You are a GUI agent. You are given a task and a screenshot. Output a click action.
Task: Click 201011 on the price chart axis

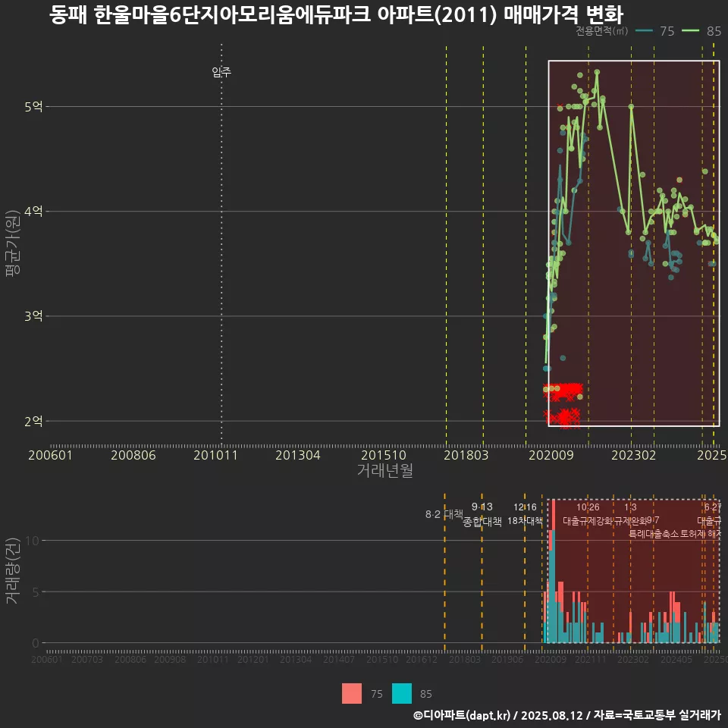click(x=215, y=456)
